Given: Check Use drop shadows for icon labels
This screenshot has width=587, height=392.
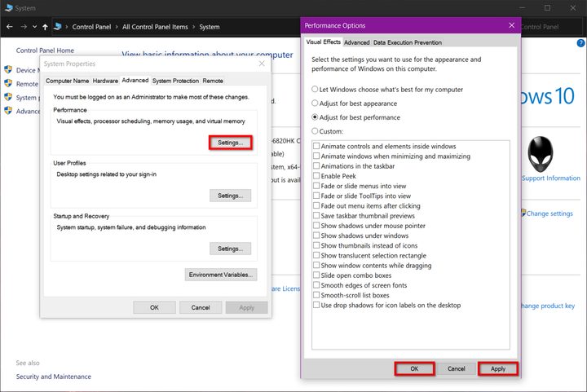Looking at the screenshot, I should tap(316, 305).
